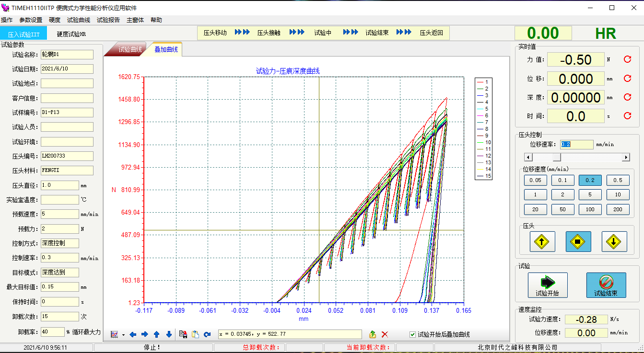
Task: Click the red reset icon beside 力值
Action: click(627, 59)
